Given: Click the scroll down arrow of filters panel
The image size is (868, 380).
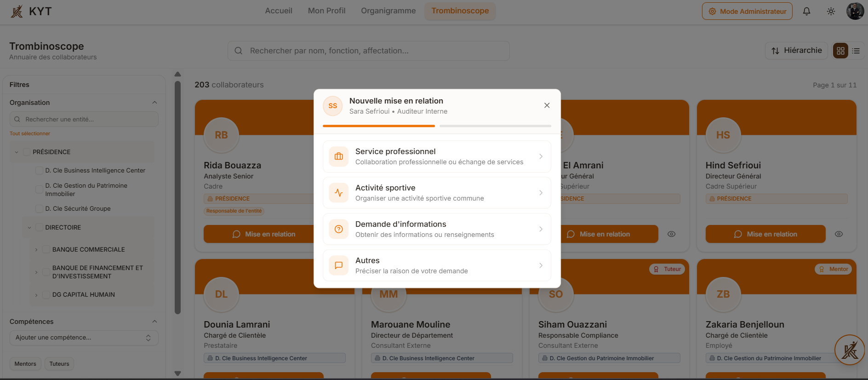Looking at the screenshot, I should (177, 374).
